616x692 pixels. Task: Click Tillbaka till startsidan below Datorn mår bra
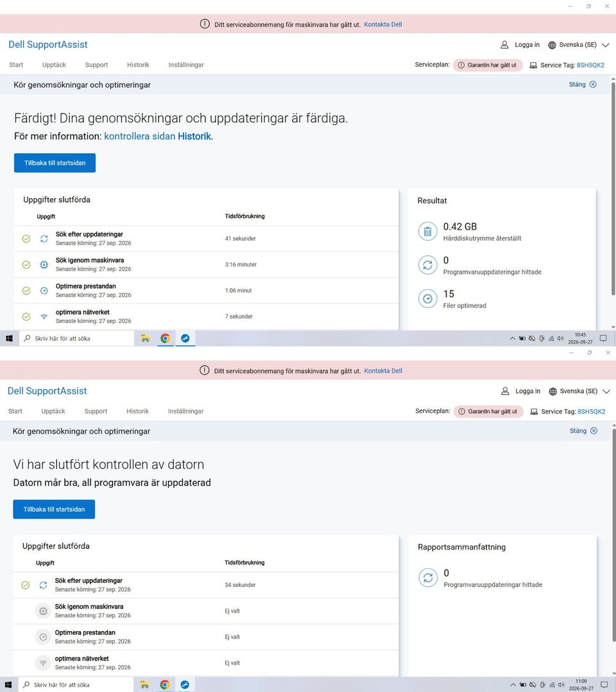pyautogui.click(x=54, y=509)
